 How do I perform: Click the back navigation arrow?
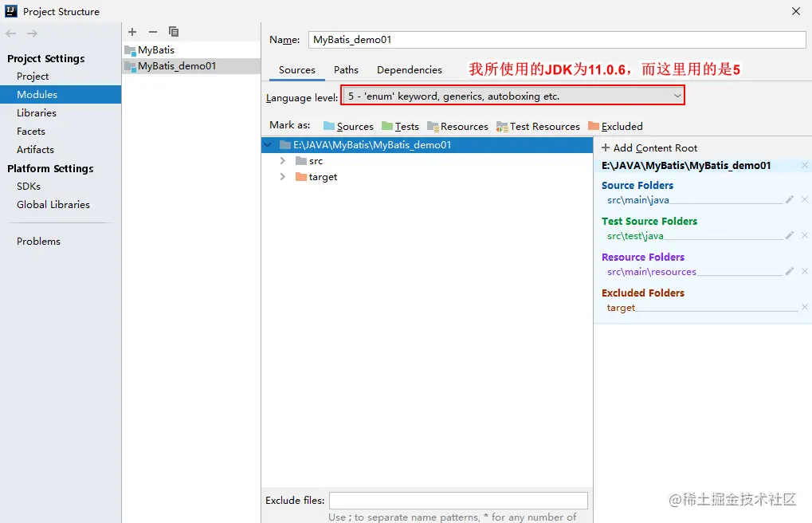coord(11,33)
